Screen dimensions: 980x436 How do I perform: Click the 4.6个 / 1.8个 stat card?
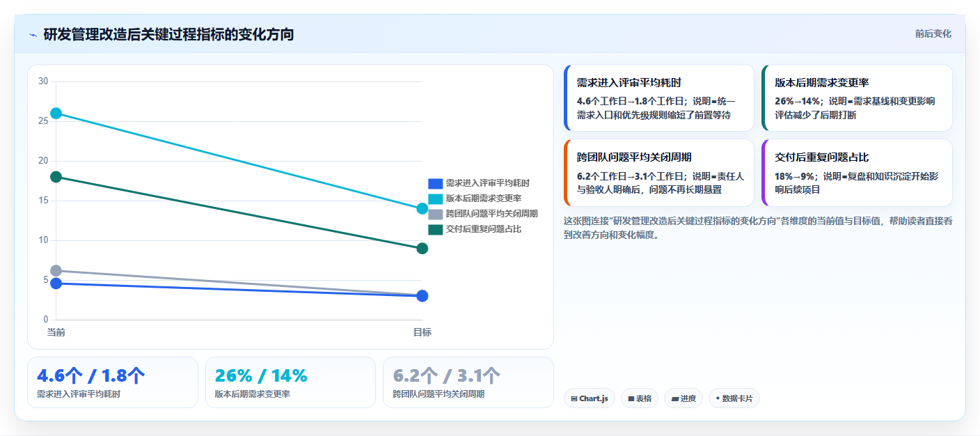coord(113,382)
